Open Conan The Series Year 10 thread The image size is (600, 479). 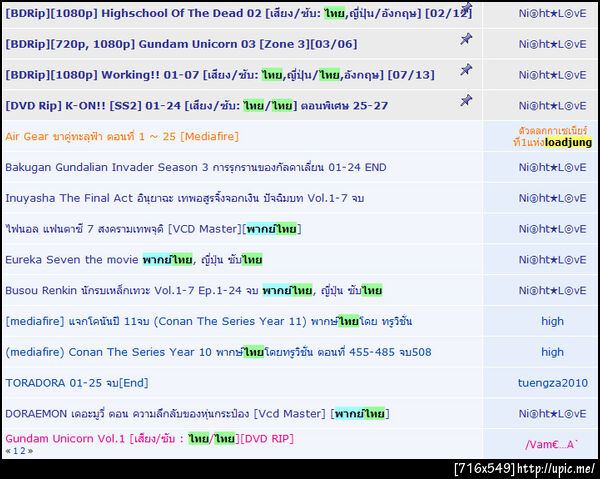click(x=218, y=352)
